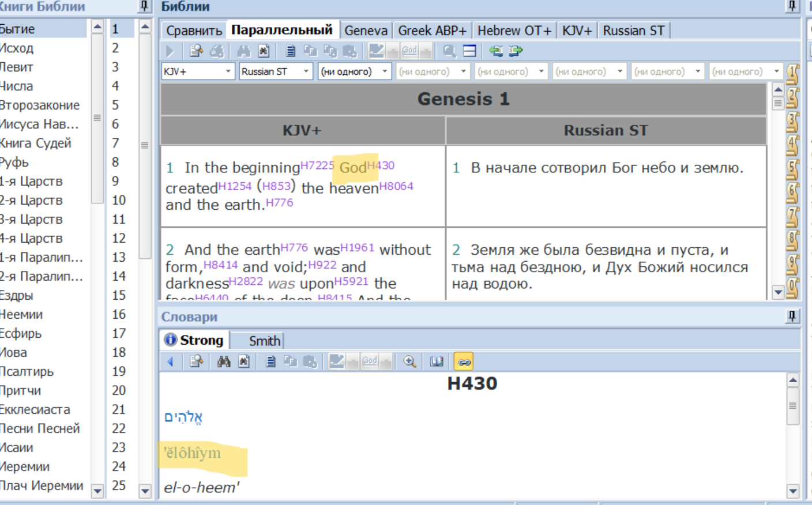Click the down arrow of the books list scrollbar
Viewport: 812px width, 505px height.
pos(97,491)
